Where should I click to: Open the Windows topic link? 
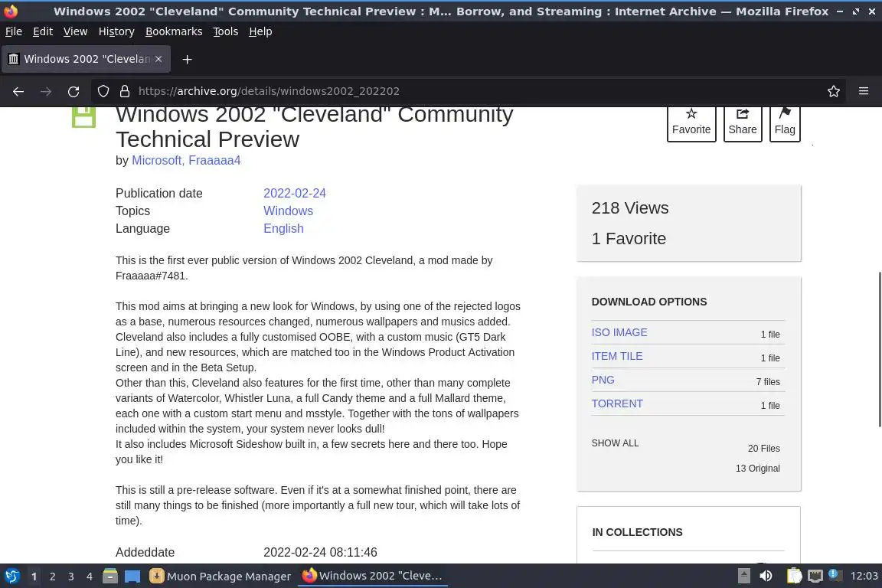pyautogui.click(x=288, y=211)
